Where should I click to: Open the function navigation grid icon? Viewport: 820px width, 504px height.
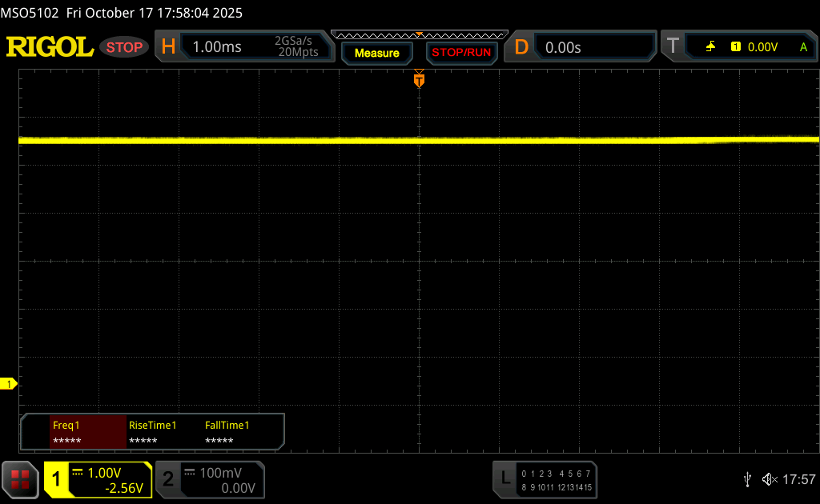point(20,480)
